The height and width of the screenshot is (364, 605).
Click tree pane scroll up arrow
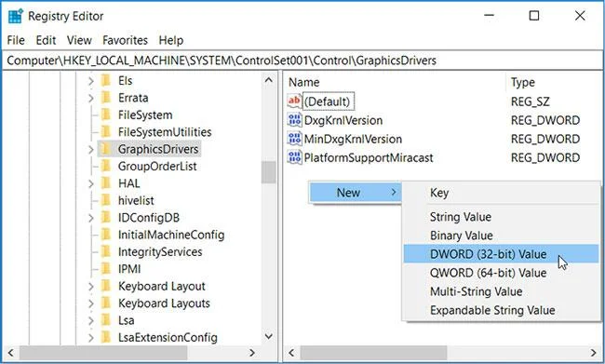269,80
